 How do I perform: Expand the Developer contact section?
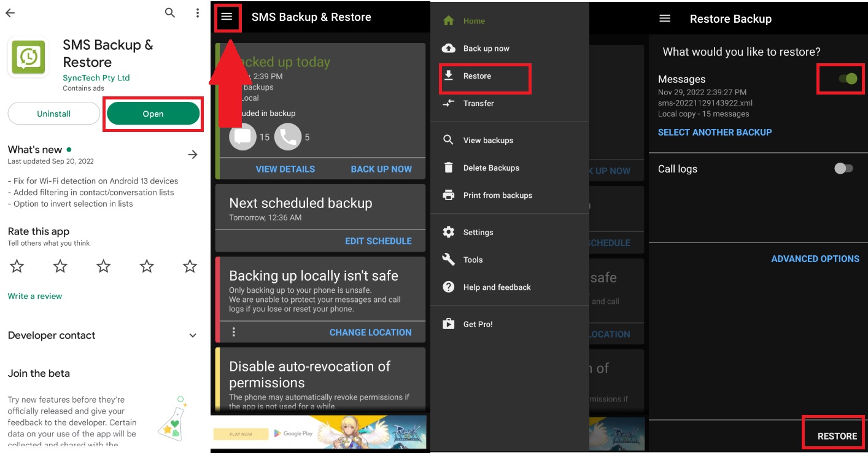pos(193,336)
